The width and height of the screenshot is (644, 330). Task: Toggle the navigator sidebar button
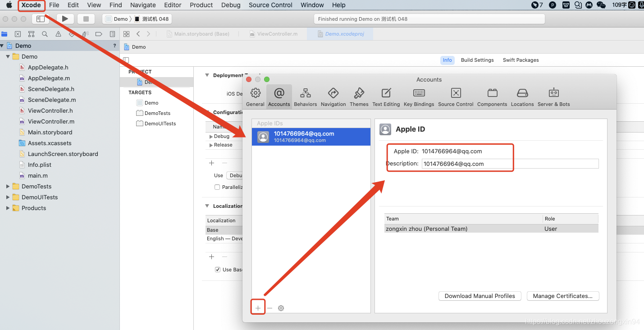pyautogui.click(x=41, y=19)
